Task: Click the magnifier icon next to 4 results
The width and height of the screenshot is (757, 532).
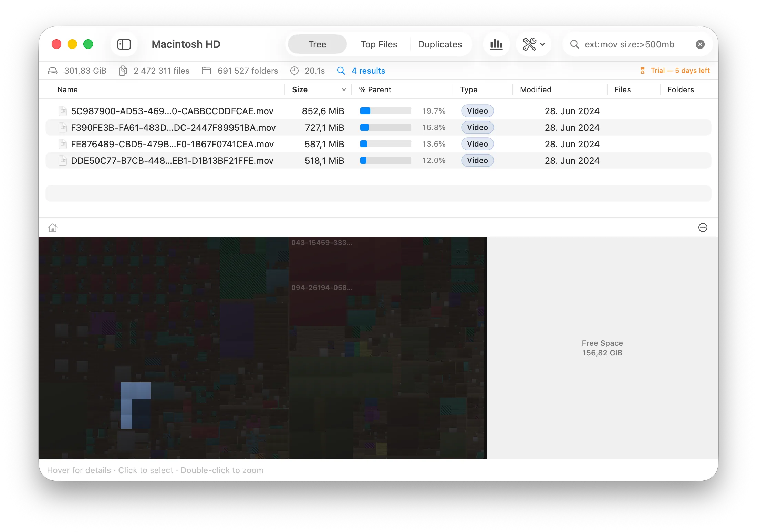Action: click(x=341, y=71)
